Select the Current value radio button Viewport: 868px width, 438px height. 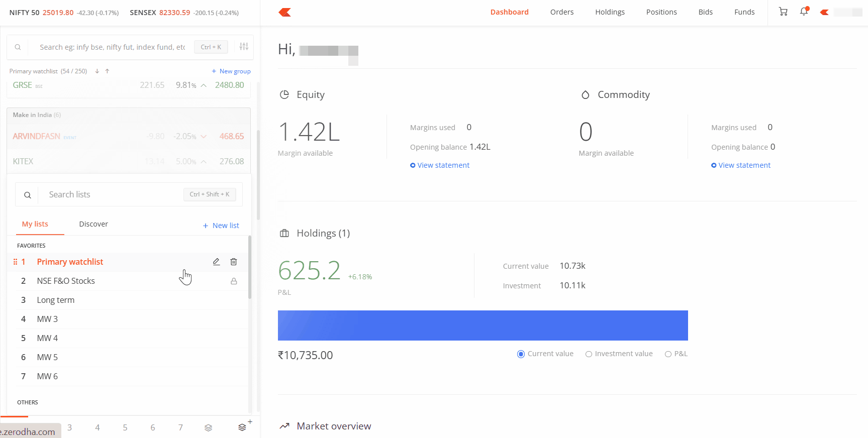[x=521, y=354]
